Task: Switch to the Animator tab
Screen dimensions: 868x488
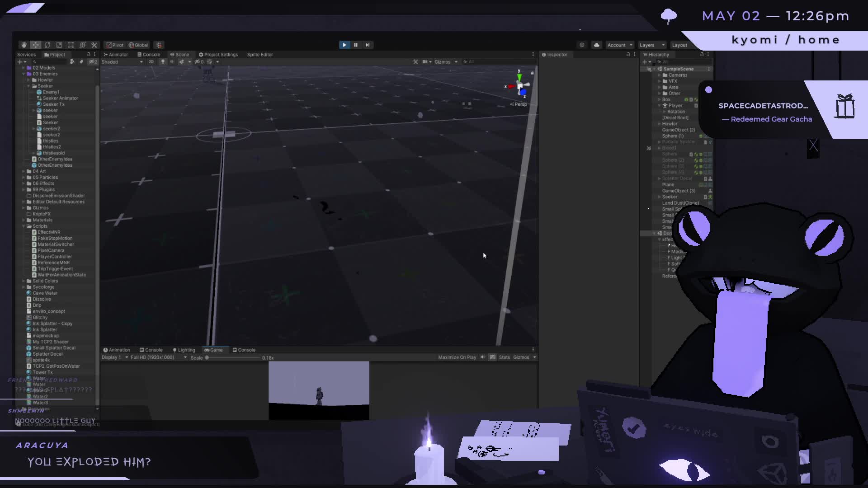Action: click(116, 54)
